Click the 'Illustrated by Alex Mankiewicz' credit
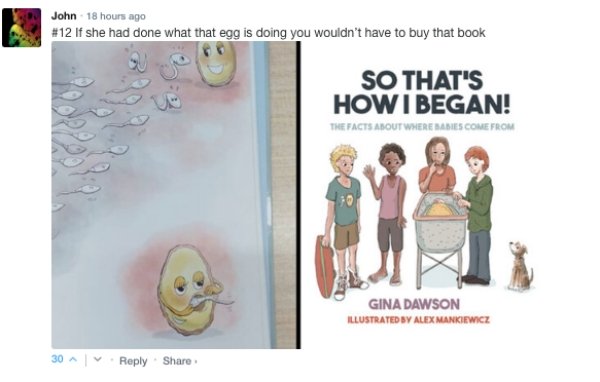The height and width of the screenshot is (382, 600). click(x=418, y=320)
